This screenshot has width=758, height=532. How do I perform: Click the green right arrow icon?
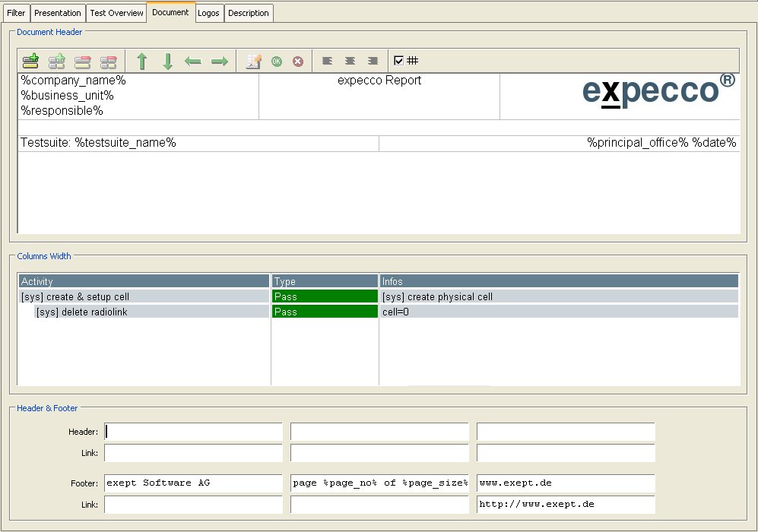[x=220, y=62]
